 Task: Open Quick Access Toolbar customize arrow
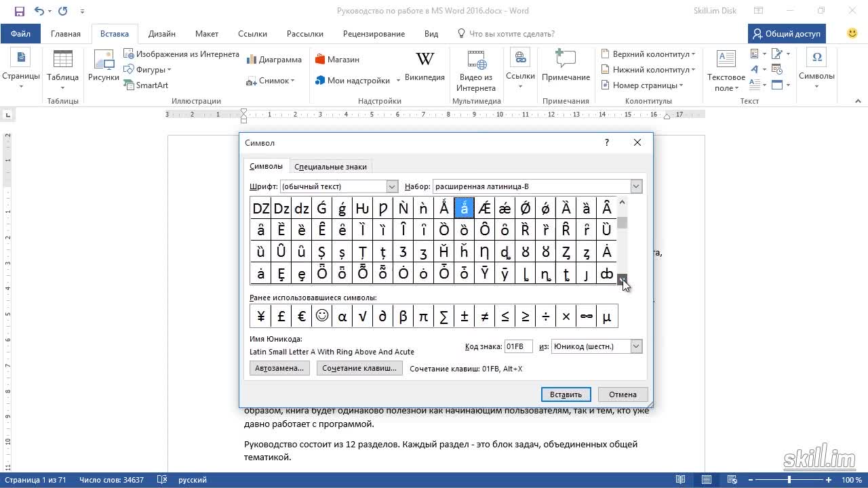coord(83,11)
